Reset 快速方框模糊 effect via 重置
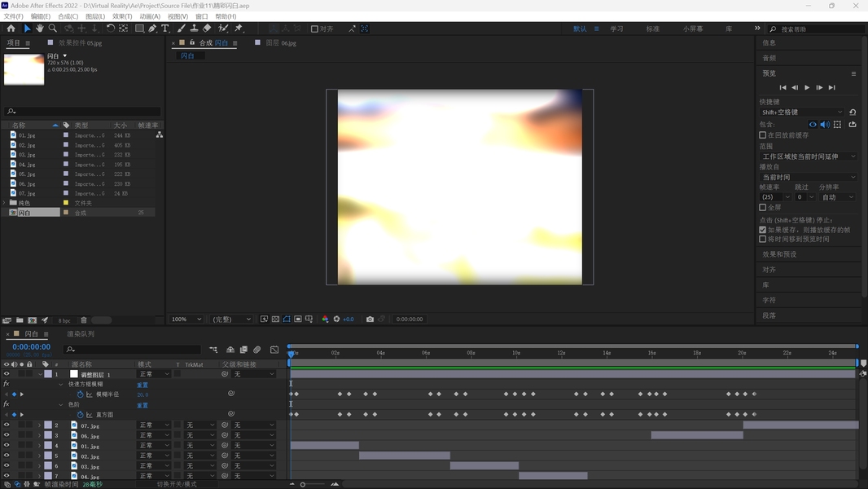 tap(142, 385)
